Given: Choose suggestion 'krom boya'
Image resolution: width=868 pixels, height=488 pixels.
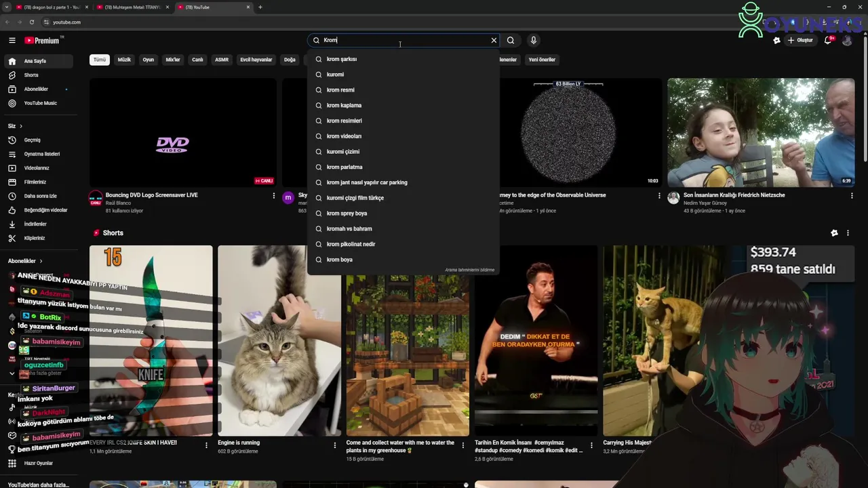Looking at the screenshot, I should [403, 260].
